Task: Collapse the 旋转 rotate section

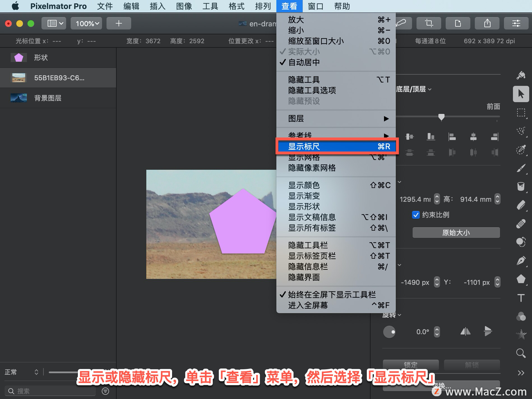Action: tap(392, 315)
